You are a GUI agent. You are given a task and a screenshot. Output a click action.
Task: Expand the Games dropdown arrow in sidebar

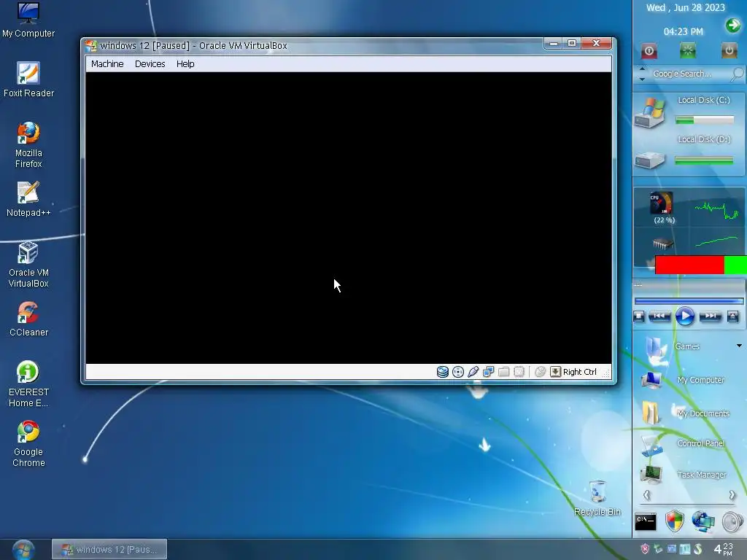[739, 346]
